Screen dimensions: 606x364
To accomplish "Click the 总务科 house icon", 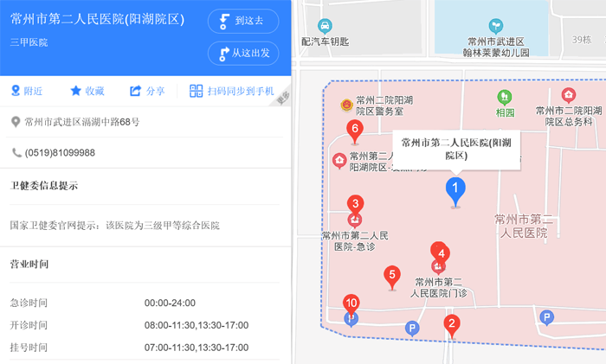I will click(x=568, y=95).
